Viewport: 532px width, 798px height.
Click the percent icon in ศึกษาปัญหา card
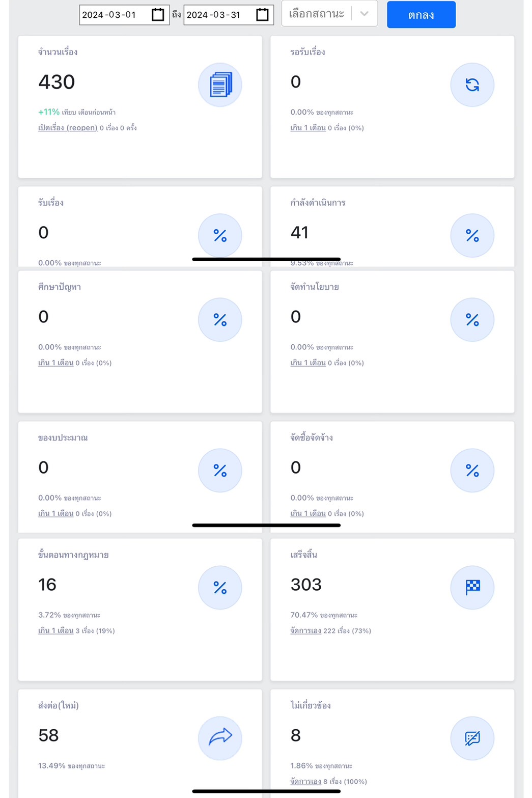click(x=220, y=319)
